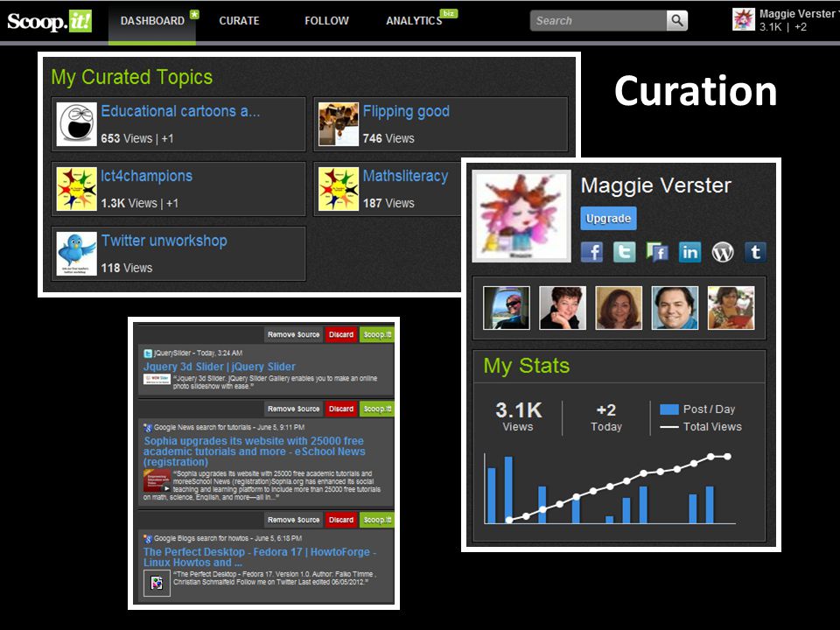Viewport: 840px width, 630px height.
Task: Click the LinkedIn icon
Action: pyautogui.click(x=690, y=252)
